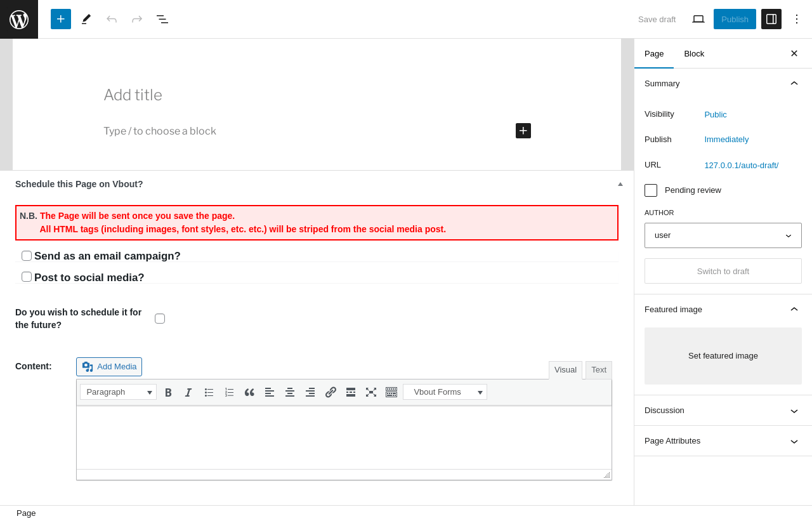This screenshot has width=812, height=521.
Task: Expand the Discussion panel
Action: point(723,411)
